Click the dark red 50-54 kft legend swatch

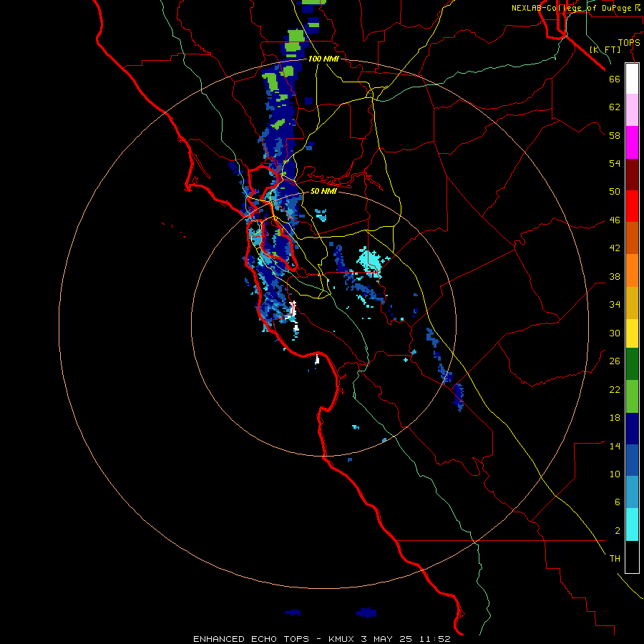pos(632,175)
